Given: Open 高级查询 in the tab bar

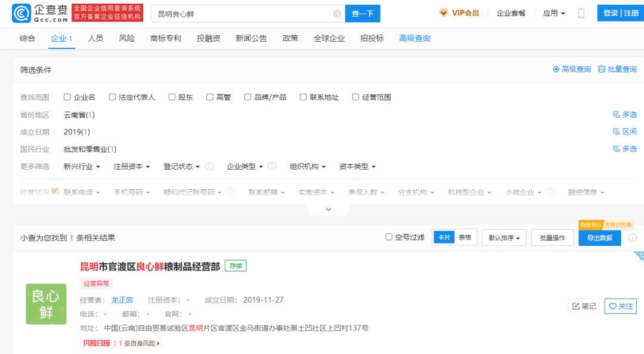Looking at the screenshot, I should coord(414,39).
